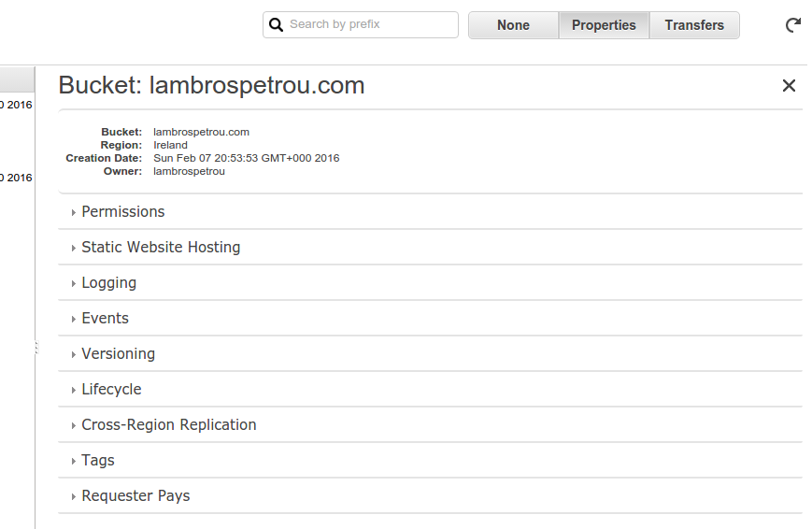The height and width of the screenshot is (529, 812).
Task: Expand the Lifecycle section
Action: pyautogui.click(x=112, y=390)
